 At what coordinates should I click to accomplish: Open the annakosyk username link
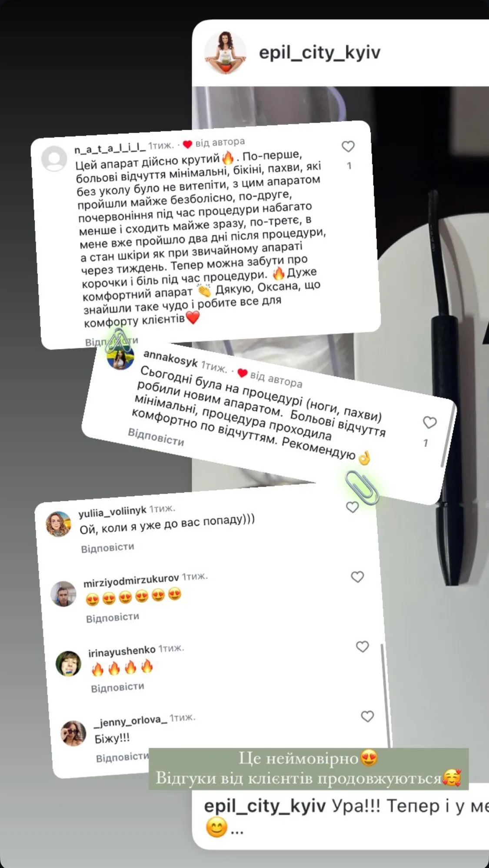click(x=170, y=358)
